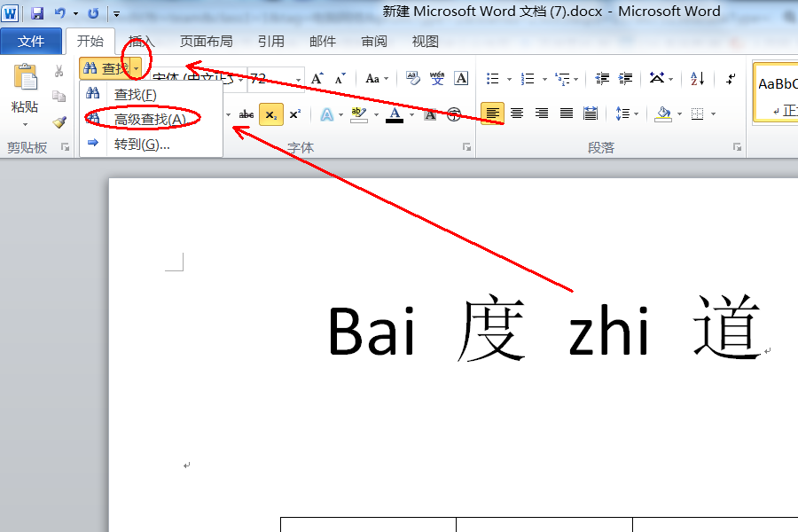Switch to the Page Layout tab
The image size is (798, 532).
pos(206,42)
